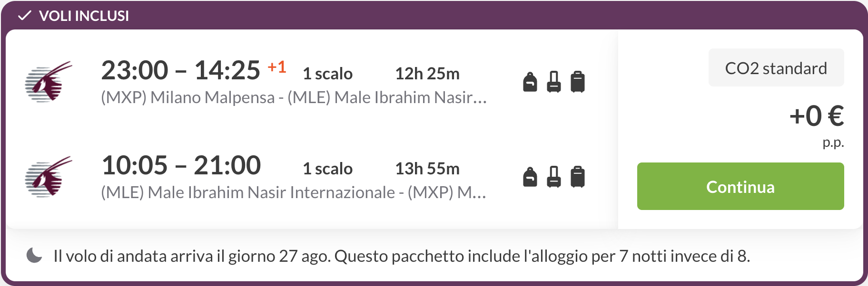Open the CO2 standard badge

click(776, 67)
